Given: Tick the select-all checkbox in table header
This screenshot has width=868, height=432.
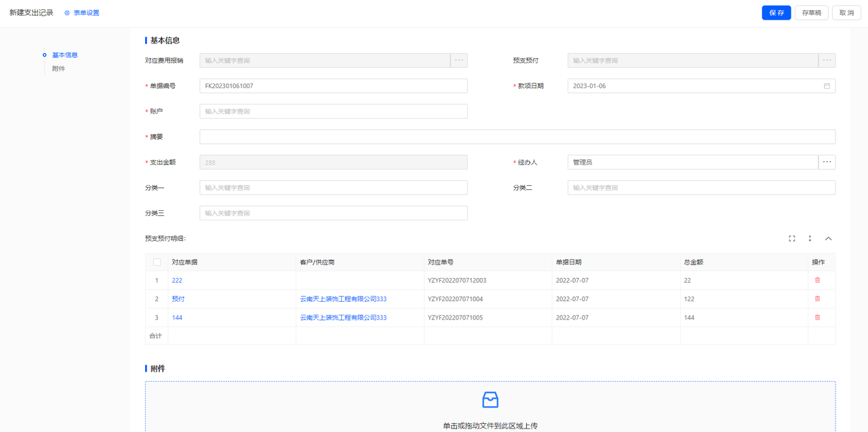Looking at the screenshot, I should [x=157, y=262].
